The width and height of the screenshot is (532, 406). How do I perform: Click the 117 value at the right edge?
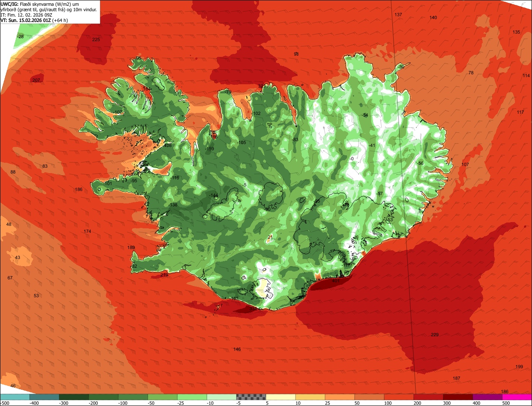click(520, 112)
